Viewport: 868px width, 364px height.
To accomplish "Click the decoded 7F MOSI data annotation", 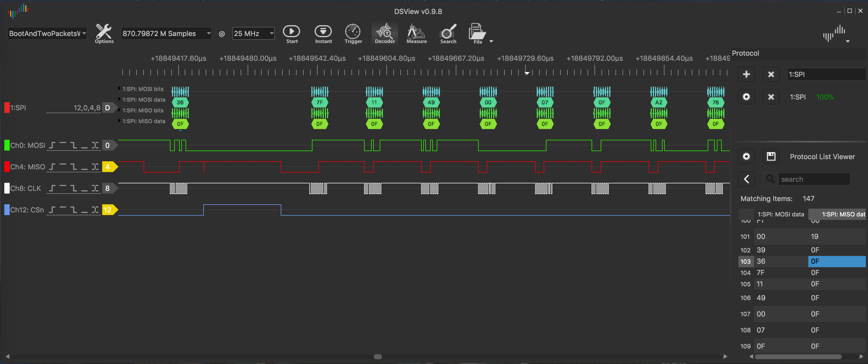I will tap(319, 102).
